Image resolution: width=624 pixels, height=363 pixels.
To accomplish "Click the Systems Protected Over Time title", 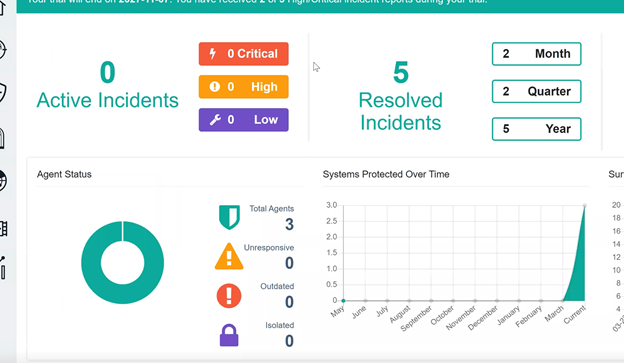I will [x=386, y=174].
